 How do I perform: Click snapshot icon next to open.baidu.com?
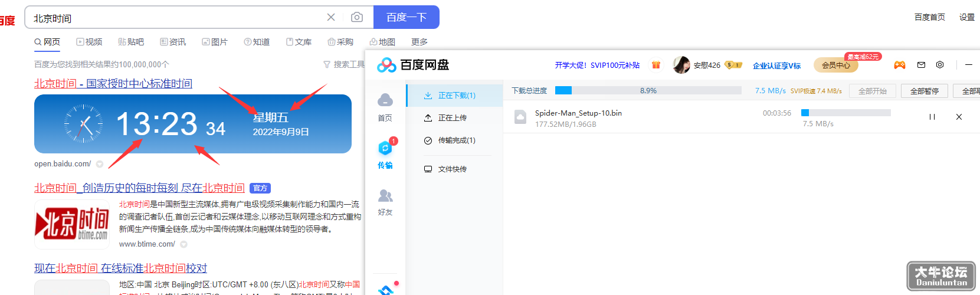coord(100,164)
